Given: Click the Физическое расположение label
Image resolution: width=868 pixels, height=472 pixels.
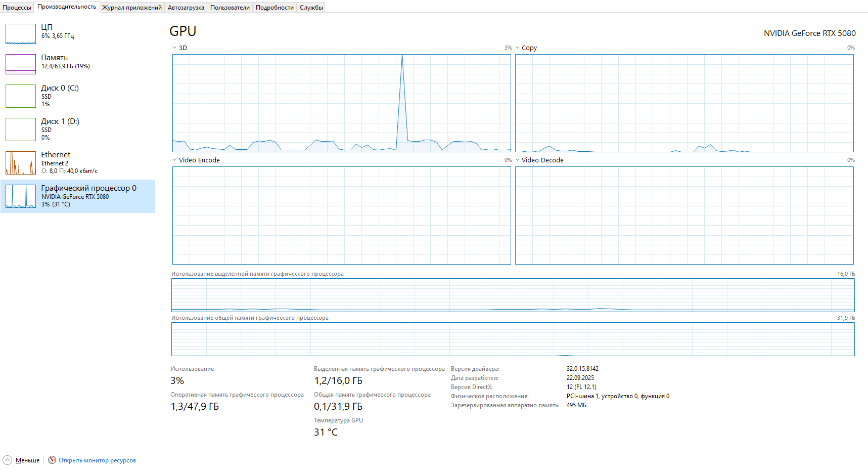Looking at the screenshot, I should (490, 396).
